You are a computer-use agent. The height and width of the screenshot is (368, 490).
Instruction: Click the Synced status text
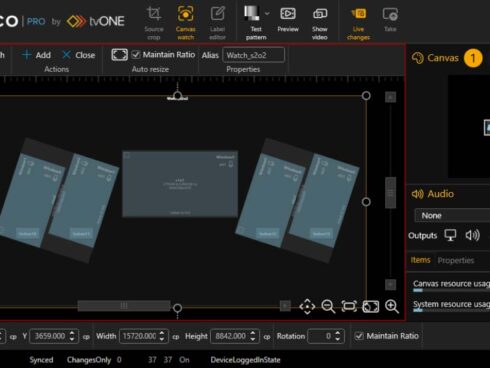pyautogui.click(x=41, y=360)
